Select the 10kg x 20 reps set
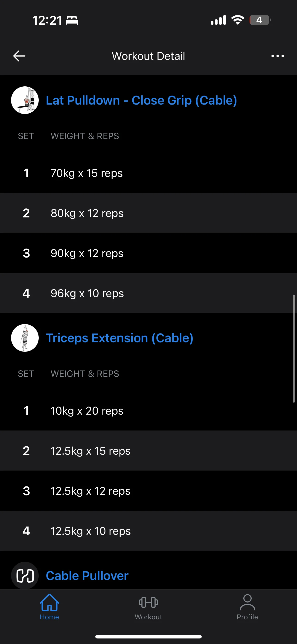 (x=87, y=411)
